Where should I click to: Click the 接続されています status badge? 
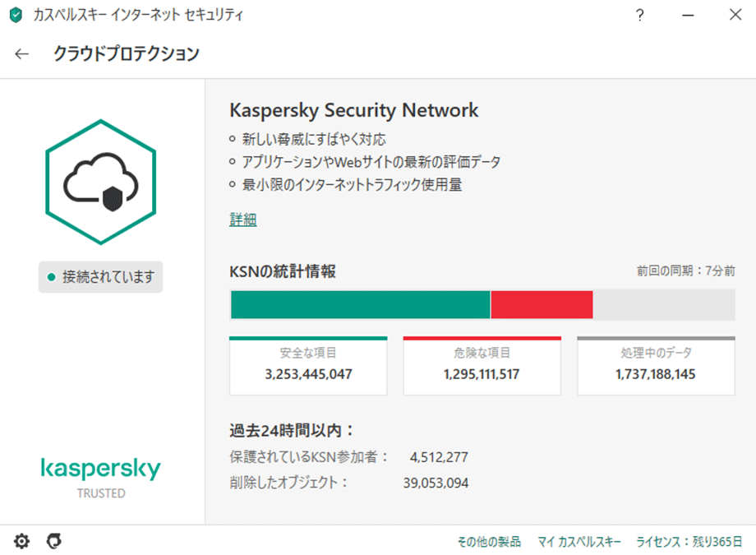101,277
